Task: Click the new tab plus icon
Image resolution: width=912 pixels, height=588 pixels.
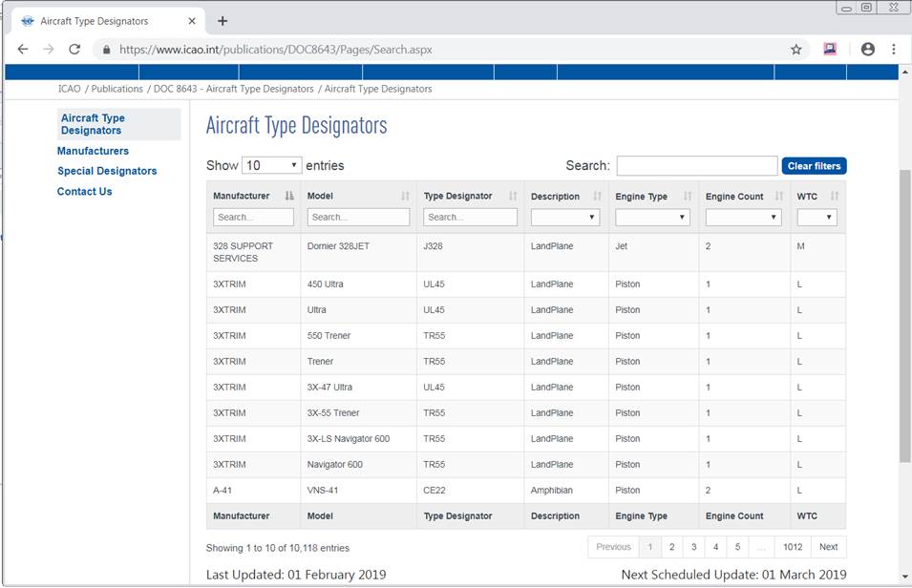Action: point(223,20)
